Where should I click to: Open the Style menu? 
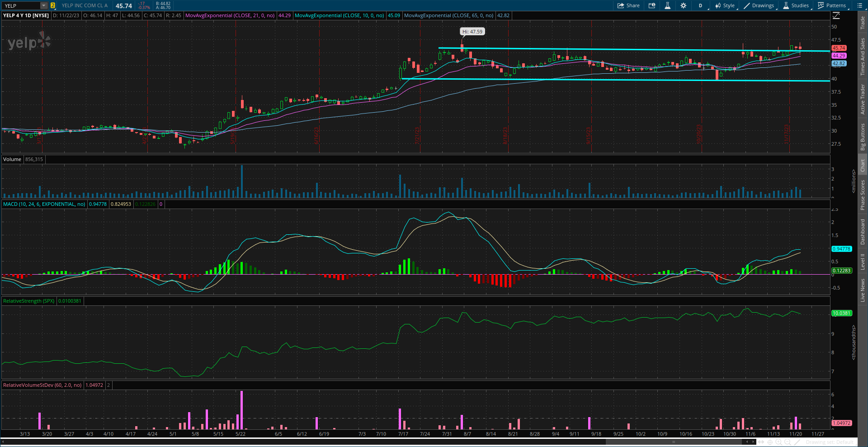(x=725, y=5)
